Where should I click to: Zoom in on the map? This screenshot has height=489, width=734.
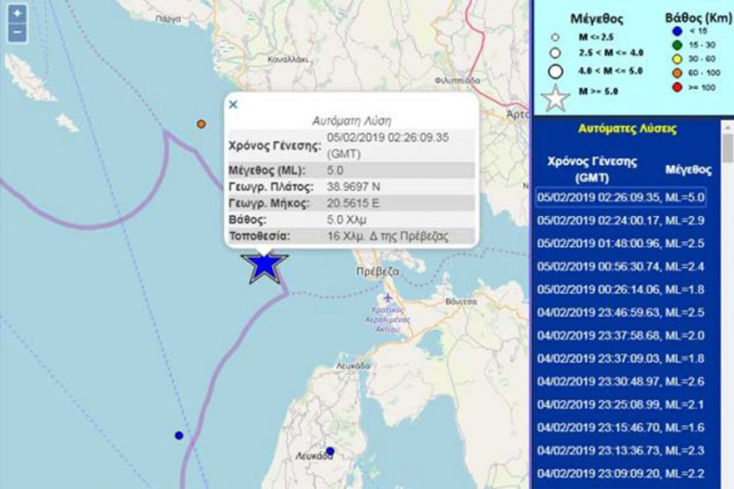[18, 14]
